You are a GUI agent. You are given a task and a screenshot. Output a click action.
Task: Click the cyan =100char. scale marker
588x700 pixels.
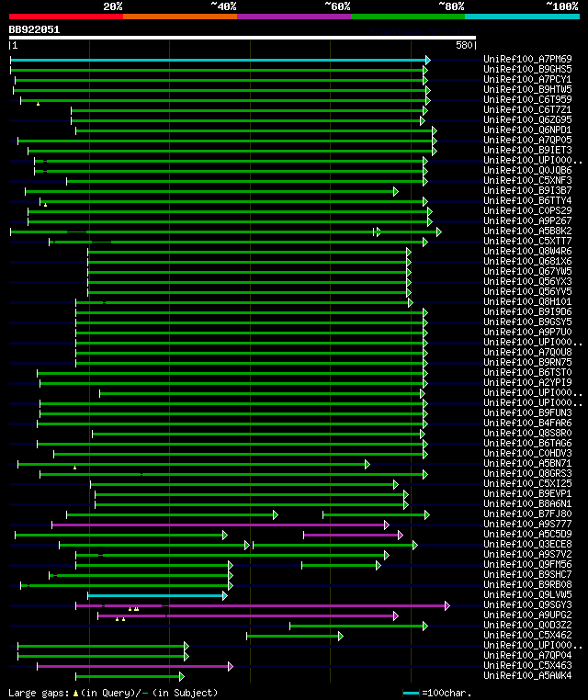pyautogui.click(x=411, y=693)
